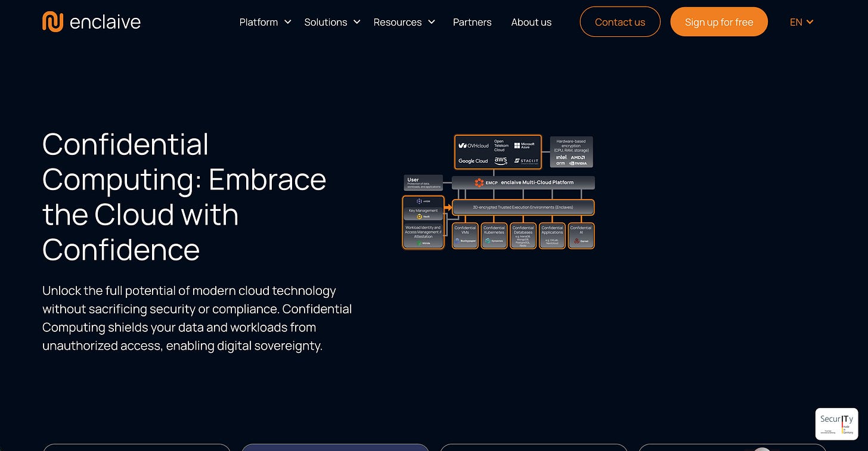Click the Contact us button

coord(620,22)
